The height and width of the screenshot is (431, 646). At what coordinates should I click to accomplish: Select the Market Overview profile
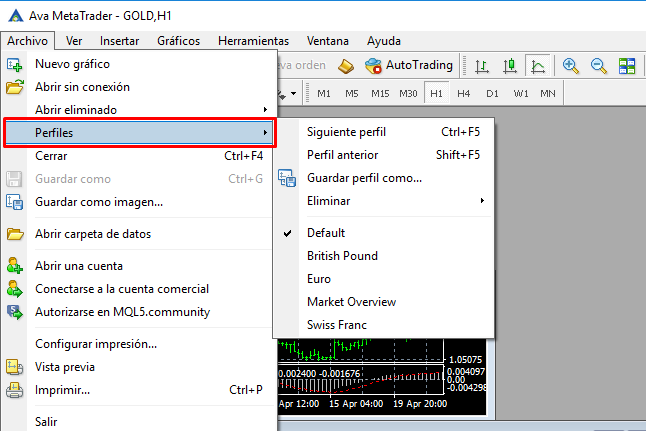384,302
